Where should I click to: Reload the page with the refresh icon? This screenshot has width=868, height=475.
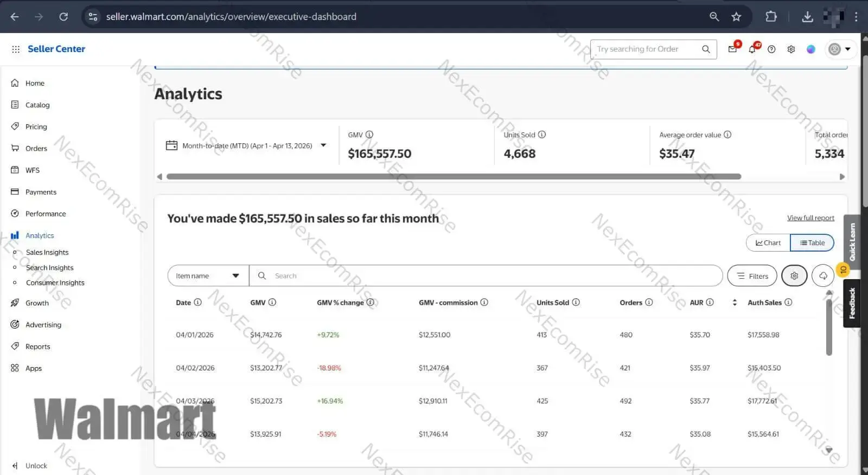point(63,17)
